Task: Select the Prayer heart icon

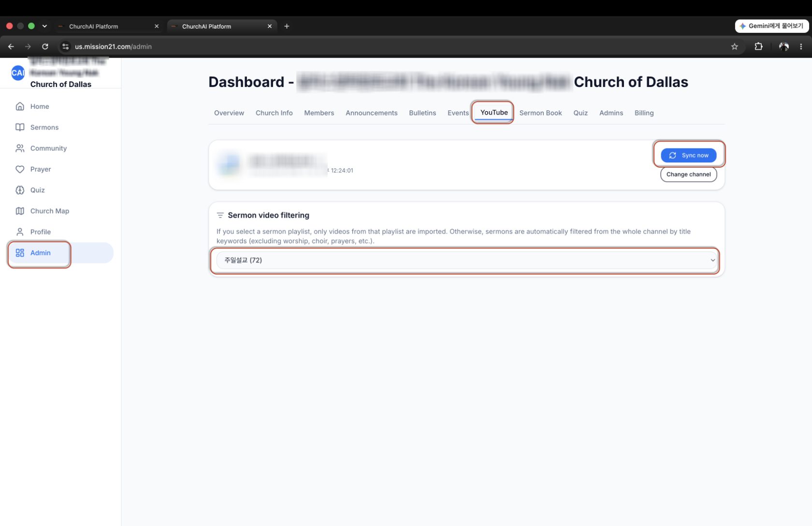Action: 20,169
